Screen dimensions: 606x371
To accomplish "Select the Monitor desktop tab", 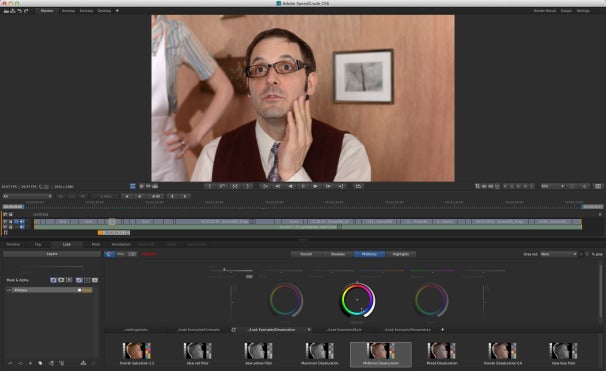I will (x=47, y=11).
